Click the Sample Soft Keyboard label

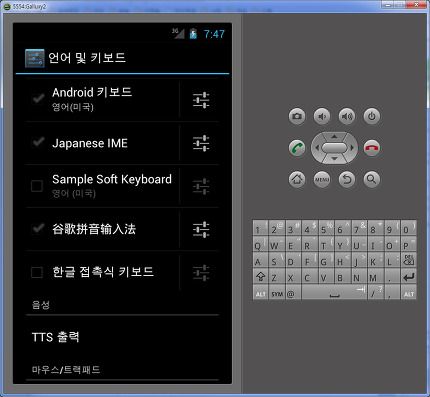coord(112,179)
